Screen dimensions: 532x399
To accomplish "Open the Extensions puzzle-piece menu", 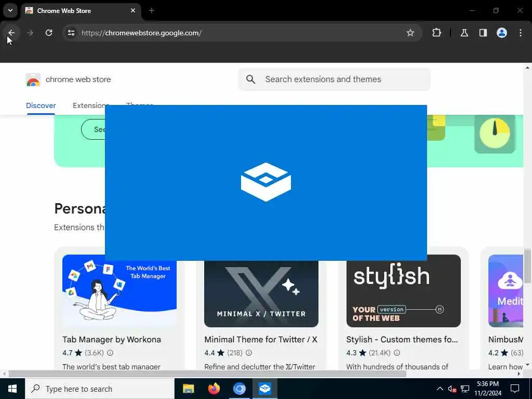I will point(436,33).
